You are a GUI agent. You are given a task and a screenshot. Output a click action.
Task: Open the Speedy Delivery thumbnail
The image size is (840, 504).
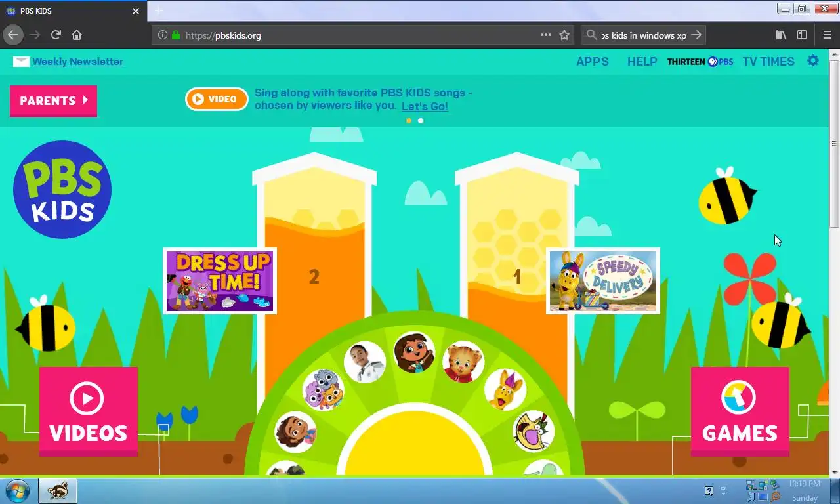click(x=603, y=281)
